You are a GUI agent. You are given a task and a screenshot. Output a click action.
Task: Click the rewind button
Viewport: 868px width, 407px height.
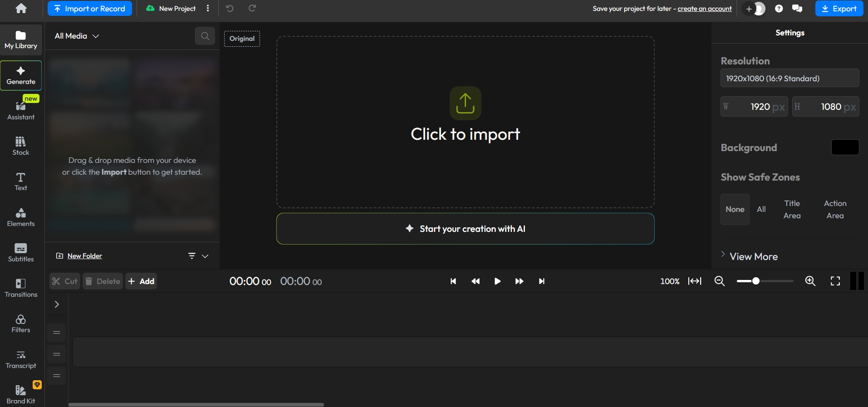tap(476, 281)
